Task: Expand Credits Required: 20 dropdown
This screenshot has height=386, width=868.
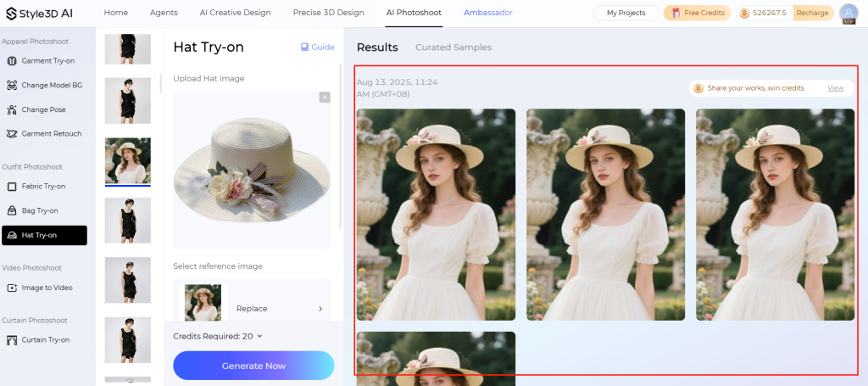Action: [218, 336]
